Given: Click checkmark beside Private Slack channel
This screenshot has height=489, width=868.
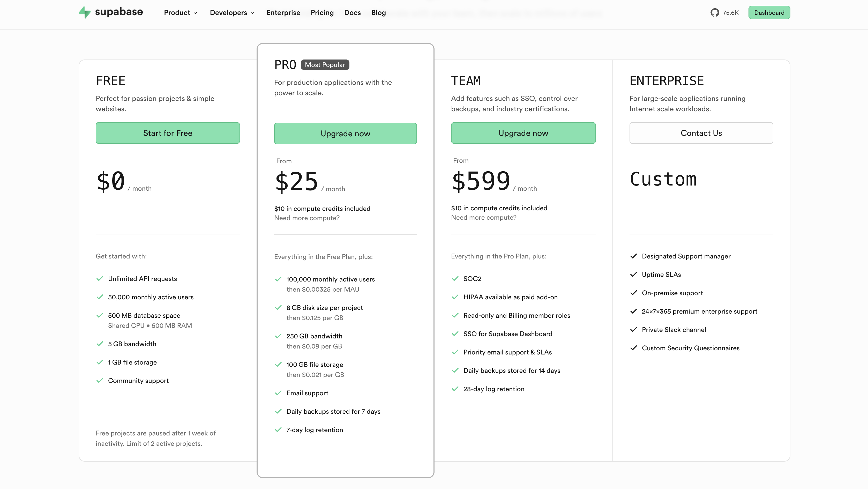Looking at the screenshot, I should pos(634,329).
